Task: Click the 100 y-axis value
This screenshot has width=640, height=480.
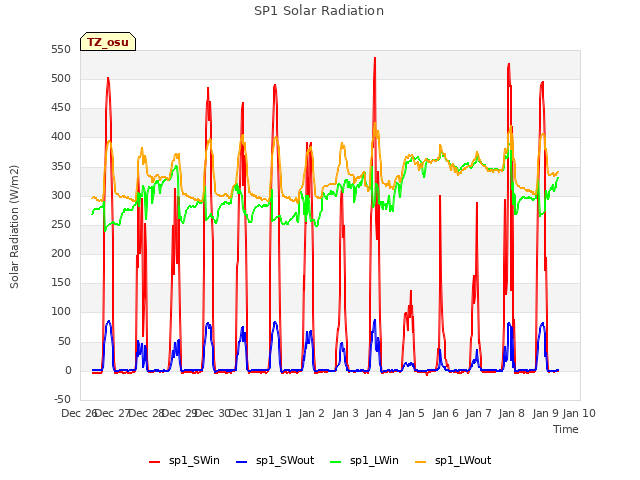Action: point(61,312)
